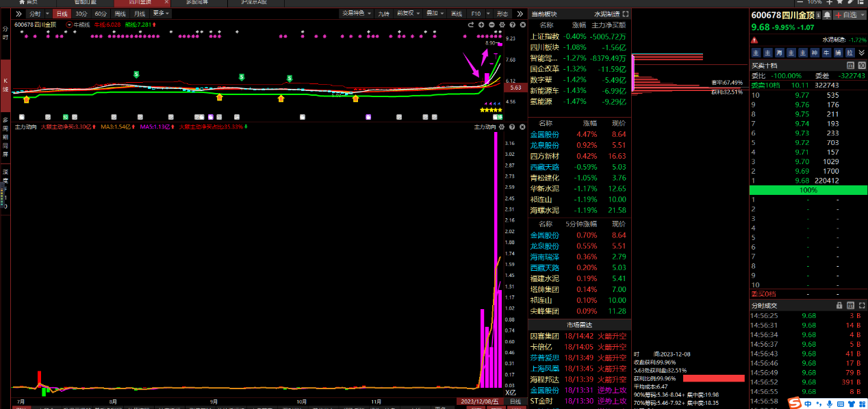Expand more tags double-chevron down

[861, 53]
